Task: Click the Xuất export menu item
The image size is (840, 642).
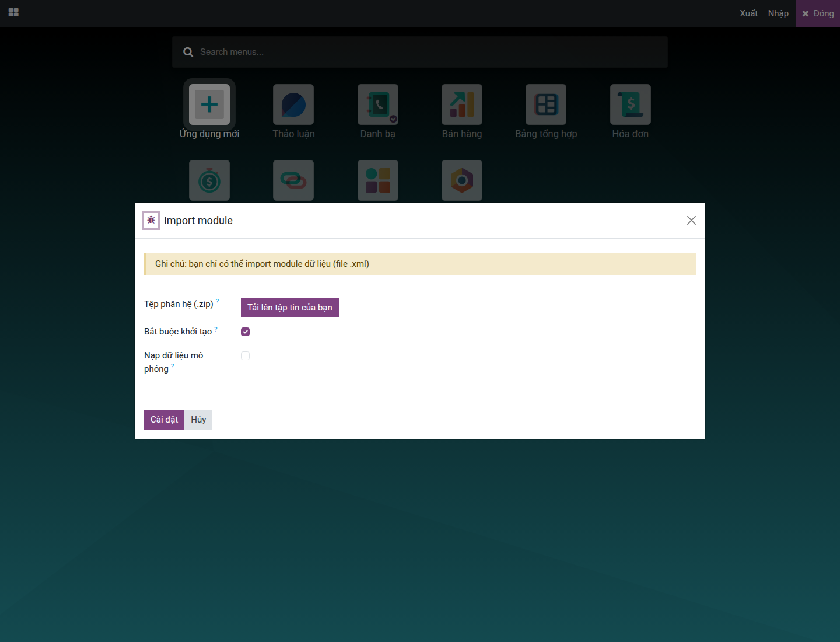Action: pyautogui.click(x=748, y=13)
